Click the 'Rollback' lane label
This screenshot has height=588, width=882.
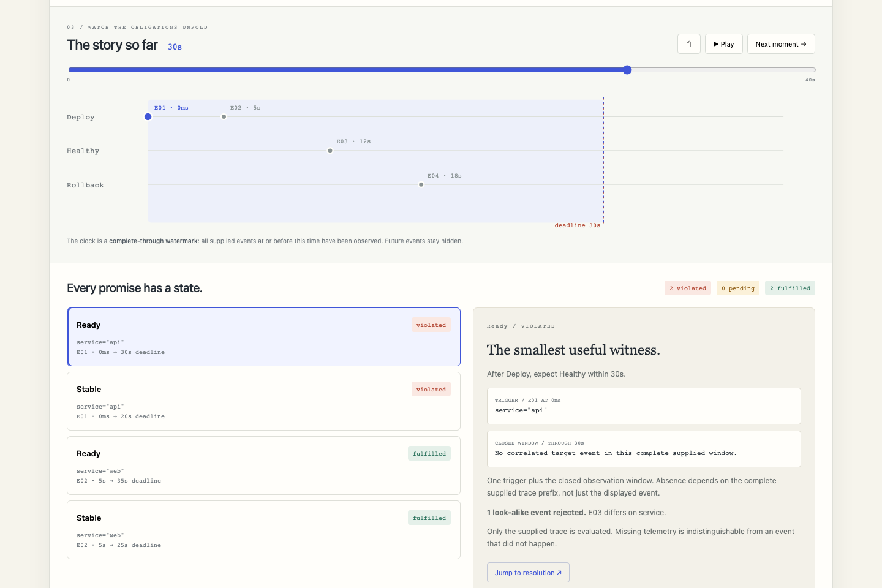tap(85, 185)
